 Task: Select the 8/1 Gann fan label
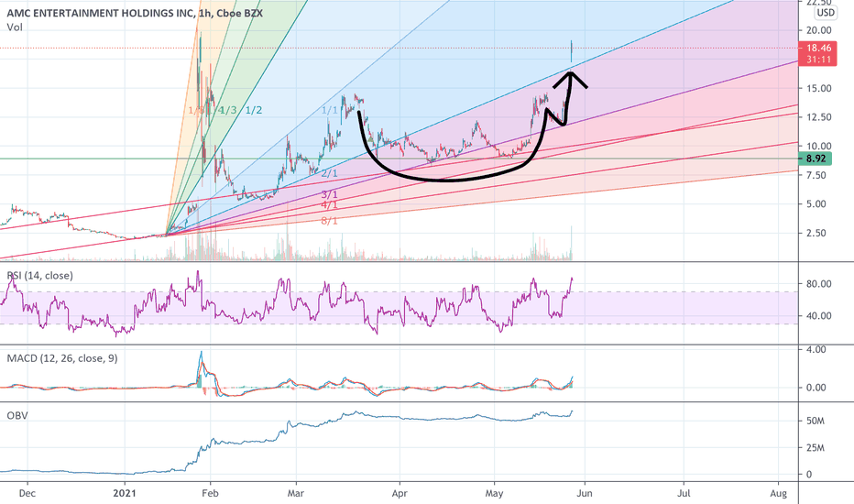tap(330, 221)
